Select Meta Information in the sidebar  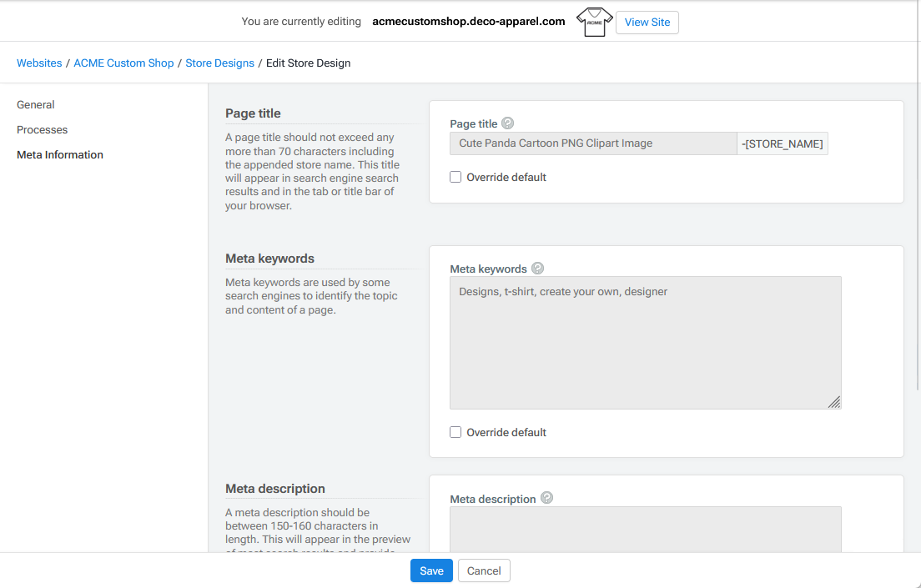[x=60, y=155]
